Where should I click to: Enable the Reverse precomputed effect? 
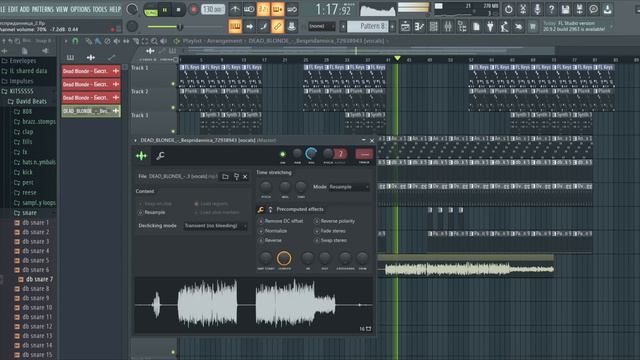tap(270, 240)
